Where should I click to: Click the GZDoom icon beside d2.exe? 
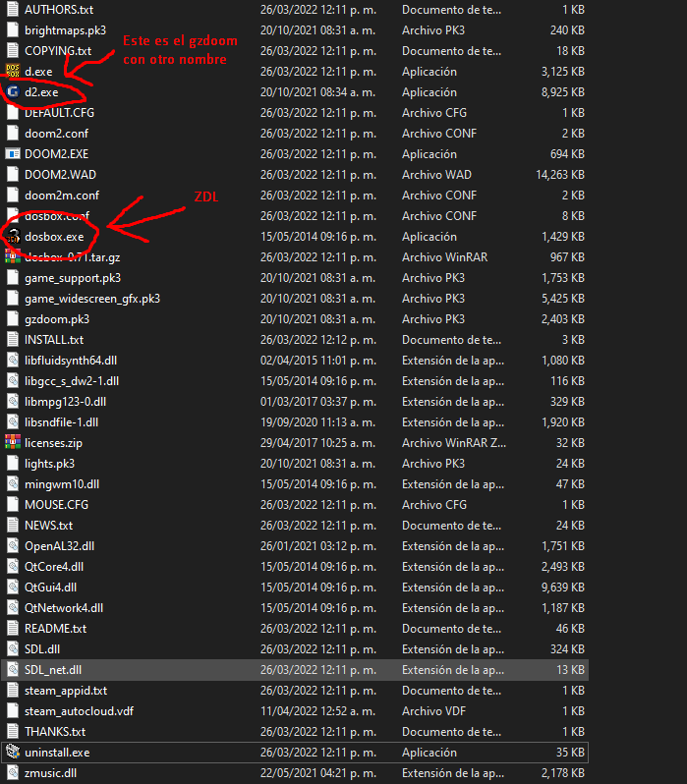tap(13, 92)
